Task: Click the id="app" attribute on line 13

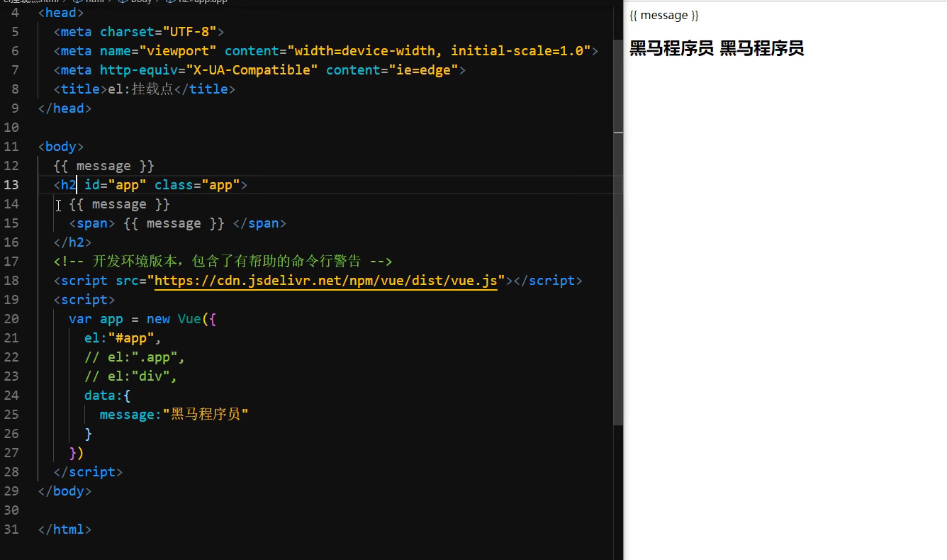Action: coord(116,185)
